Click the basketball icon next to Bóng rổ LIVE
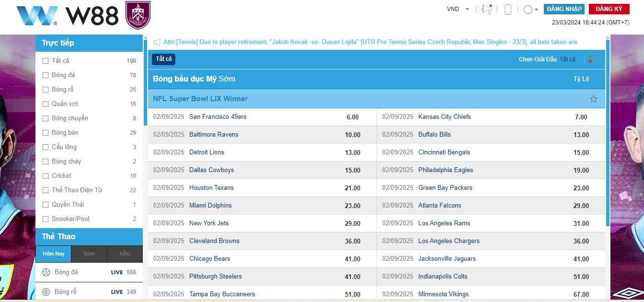This screenshot has width=644, height=302. (x=46, y=292)
